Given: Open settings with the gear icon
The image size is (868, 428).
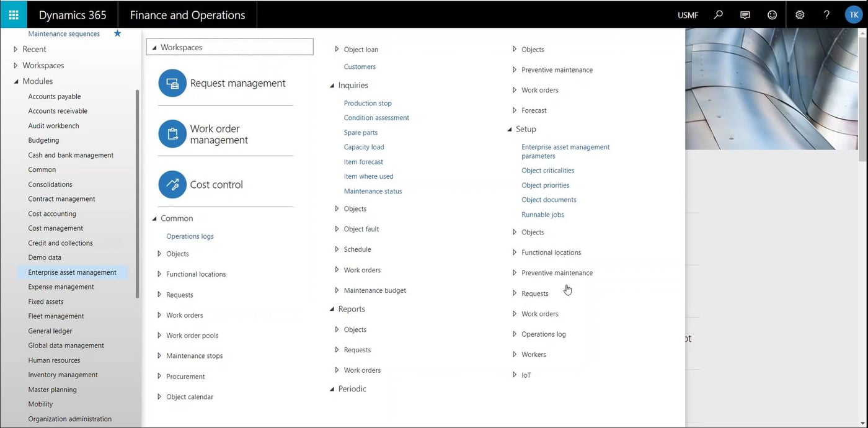Looking at the screenshot, I should (x=799, y=14).
